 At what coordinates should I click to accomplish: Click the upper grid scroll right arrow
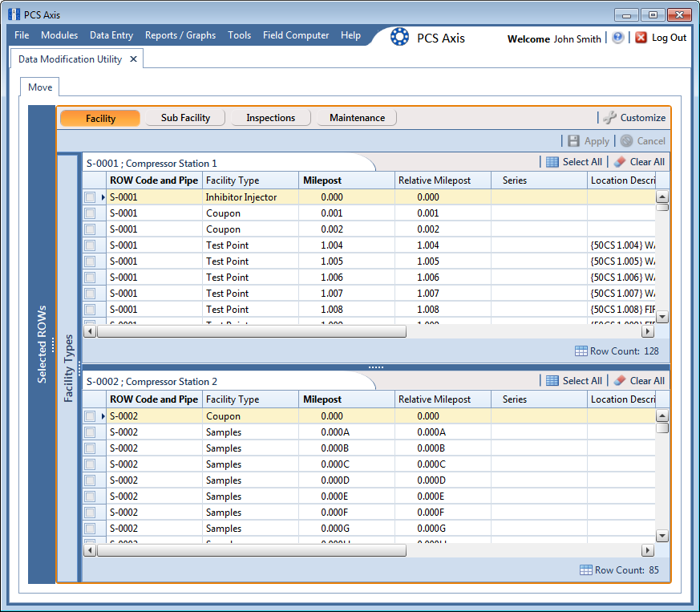pyautogui.click(x=648, y=331)
